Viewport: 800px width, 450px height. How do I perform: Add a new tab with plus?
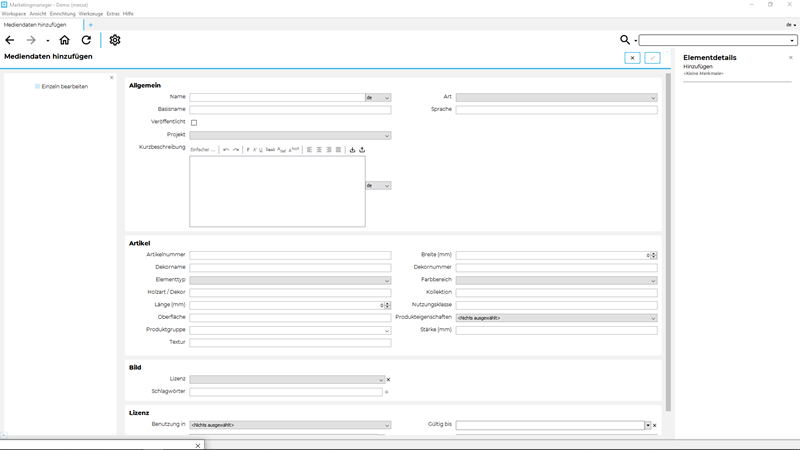click(x=91, y=24)
